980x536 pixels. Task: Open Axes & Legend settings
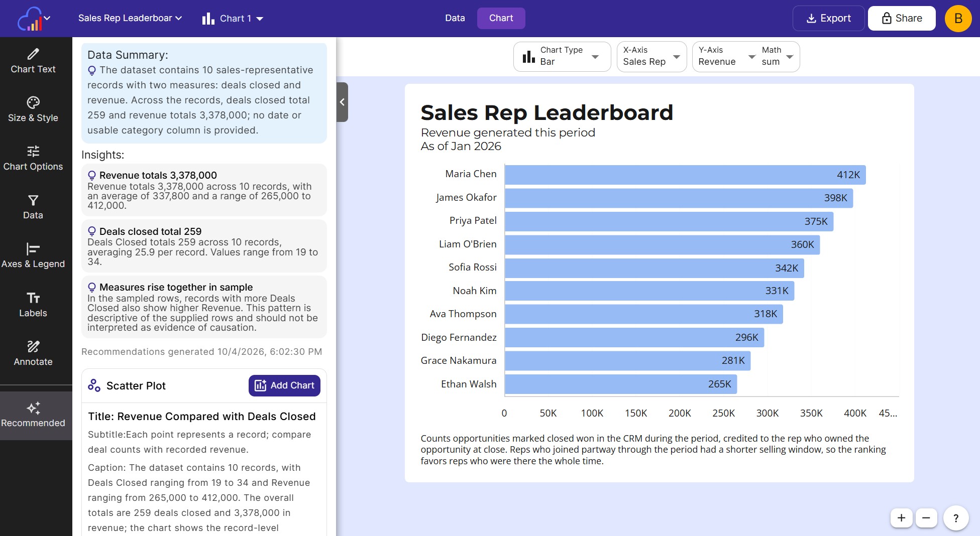(x=33, y=256)
